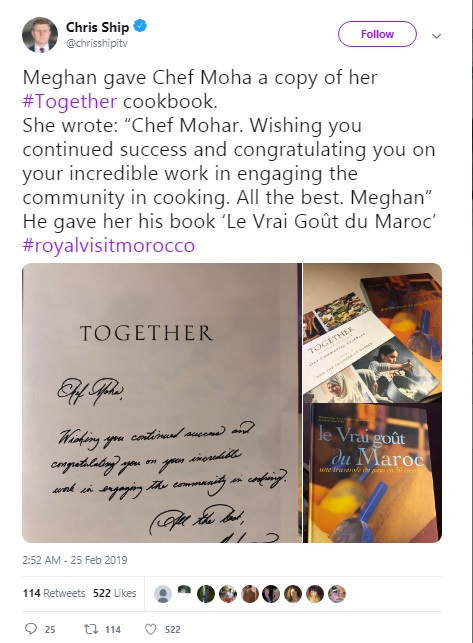Viewport: 473px width, 643px height.
Task: Open Chris Ship's profile avatar
Action: 39,35
